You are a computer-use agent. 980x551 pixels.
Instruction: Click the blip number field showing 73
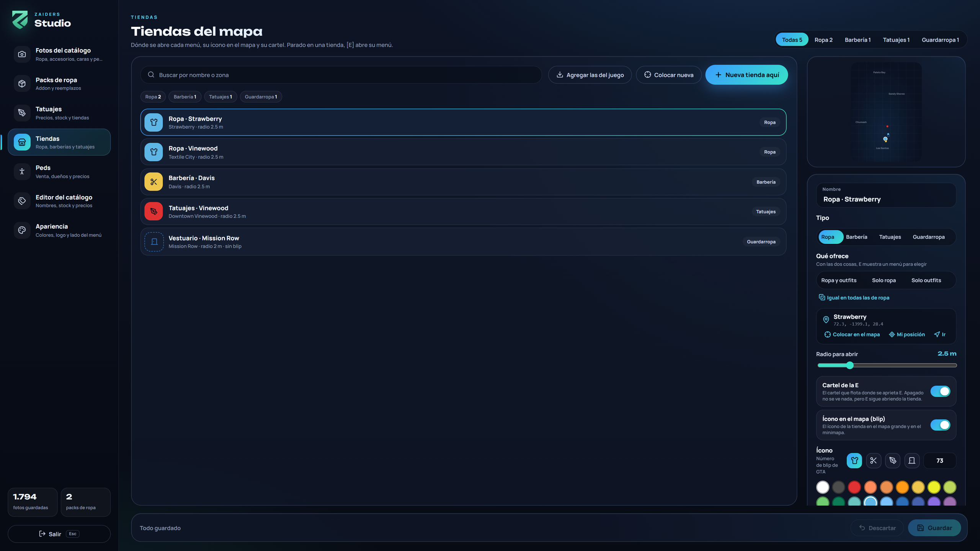(940, 461)
